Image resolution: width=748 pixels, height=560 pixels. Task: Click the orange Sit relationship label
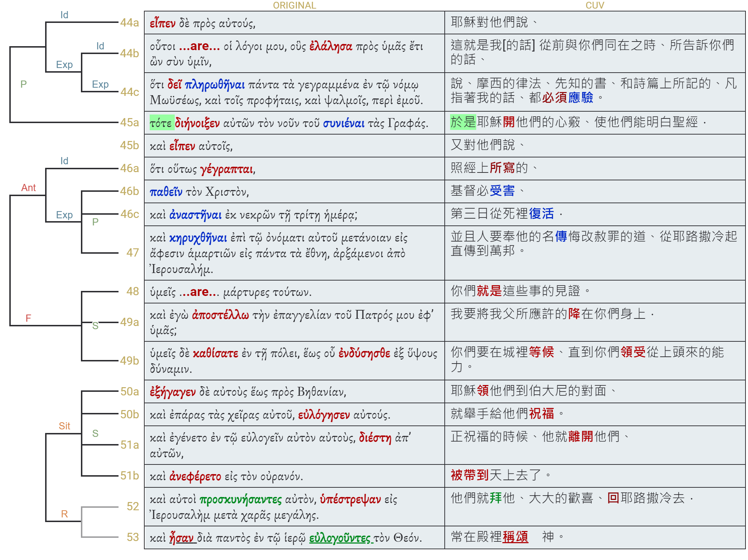pos(64,426)
